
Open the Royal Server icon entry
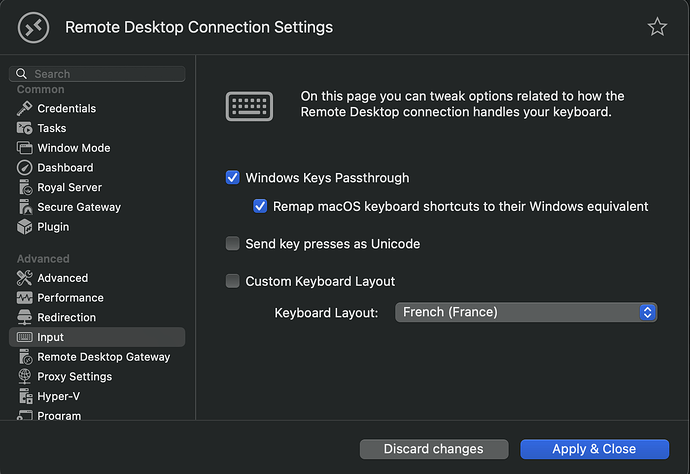[x=25, y=187]
